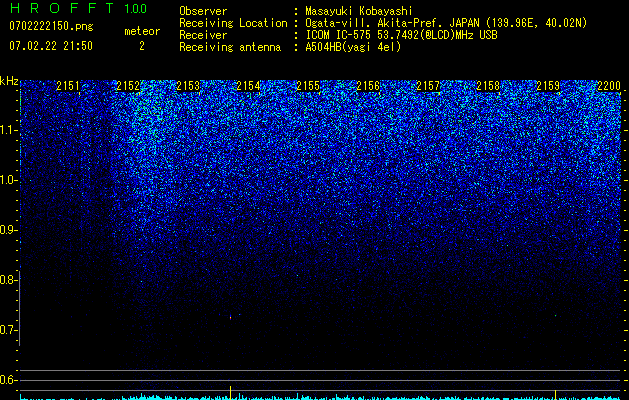Select the HROFFT 1.0.0 title text
This screenshot has height=400, width=629.
pos(79,8)
